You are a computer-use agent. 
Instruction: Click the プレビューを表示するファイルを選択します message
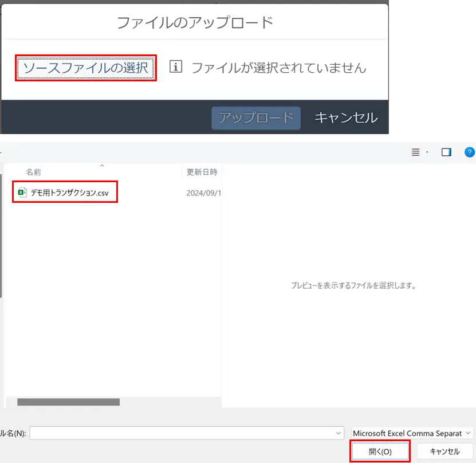tap(353, 285)
